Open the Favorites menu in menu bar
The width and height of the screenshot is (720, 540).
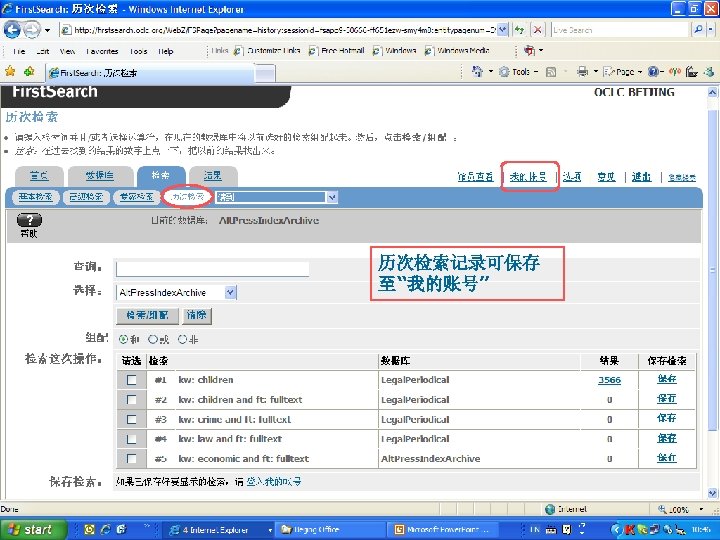click(102, 51)
